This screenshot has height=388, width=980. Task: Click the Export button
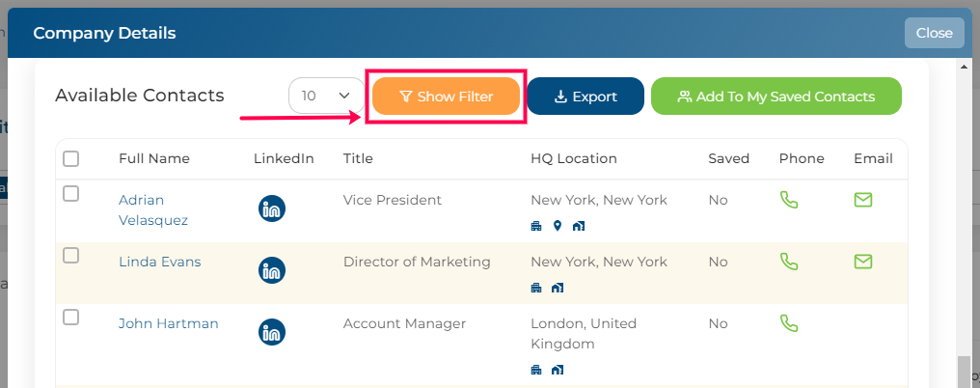coord(585,97)
